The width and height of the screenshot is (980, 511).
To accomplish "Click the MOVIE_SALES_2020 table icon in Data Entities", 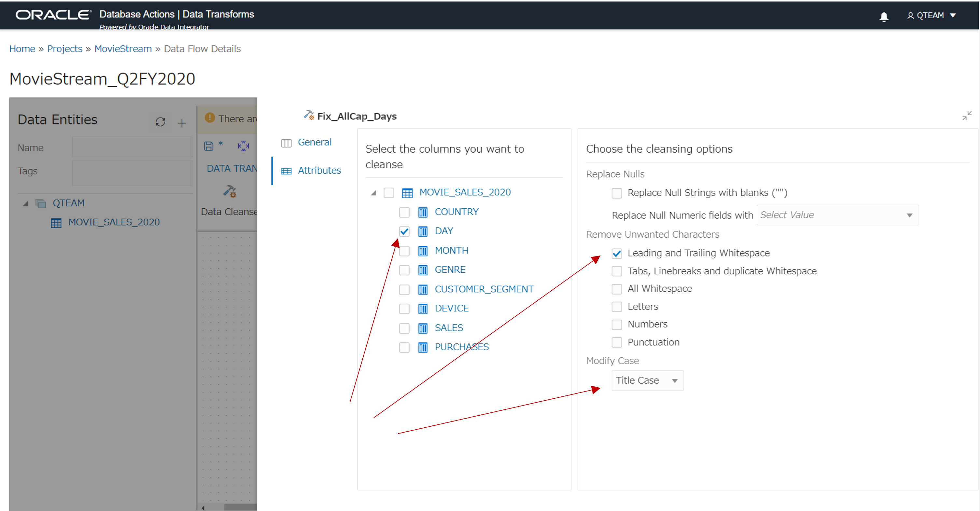I will point(56,223).
